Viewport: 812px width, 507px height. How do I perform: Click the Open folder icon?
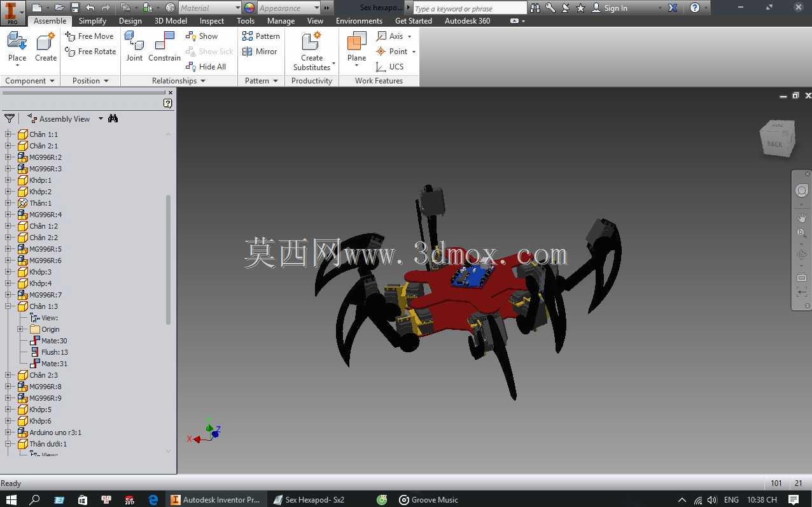point(59,8)
